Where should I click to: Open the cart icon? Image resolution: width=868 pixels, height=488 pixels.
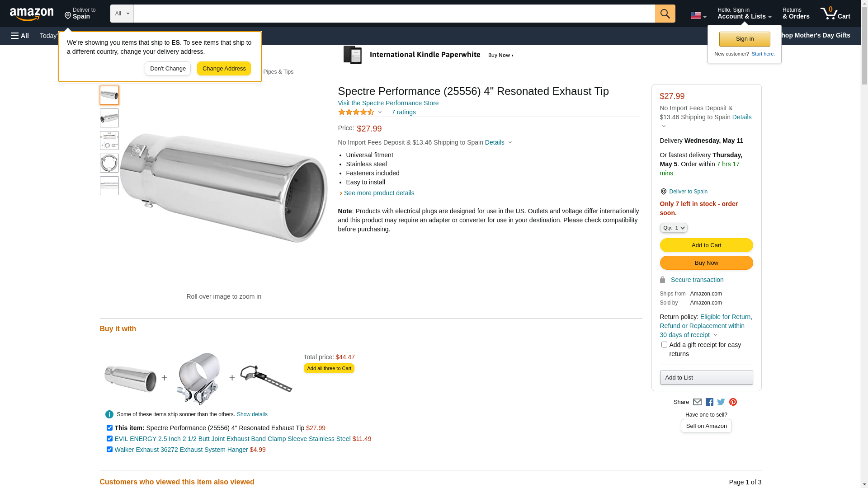[835, 14]
